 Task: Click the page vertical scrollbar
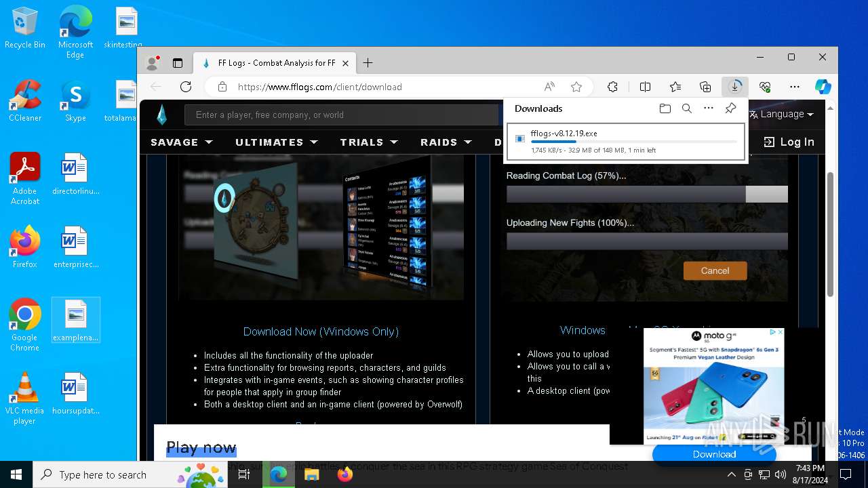tap(830, 234)
